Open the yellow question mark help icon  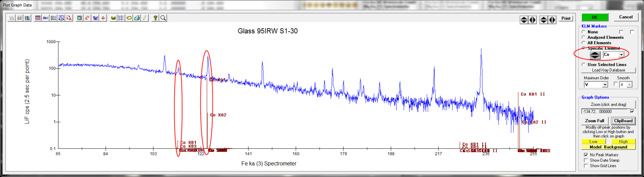pos(155,18)
